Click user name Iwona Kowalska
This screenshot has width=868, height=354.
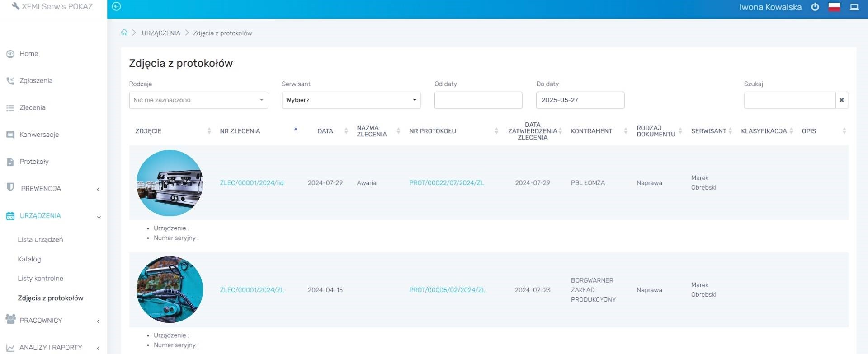point(770,7)
